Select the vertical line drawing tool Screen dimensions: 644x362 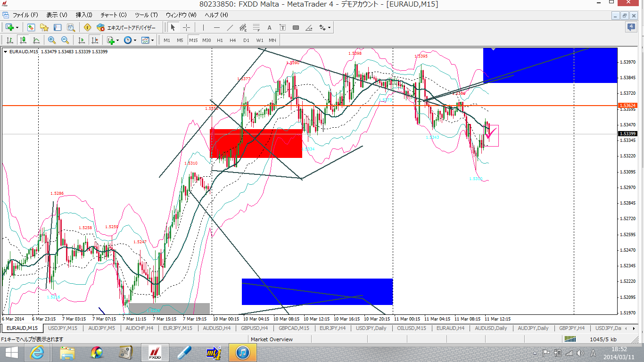[x=204, y=27]
